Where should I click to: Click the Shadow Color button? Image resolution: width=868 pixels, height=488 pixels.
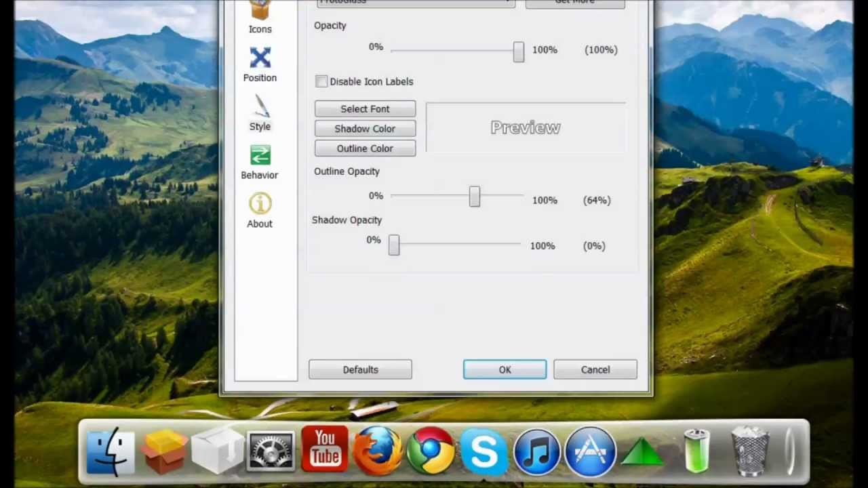(365, 128)
